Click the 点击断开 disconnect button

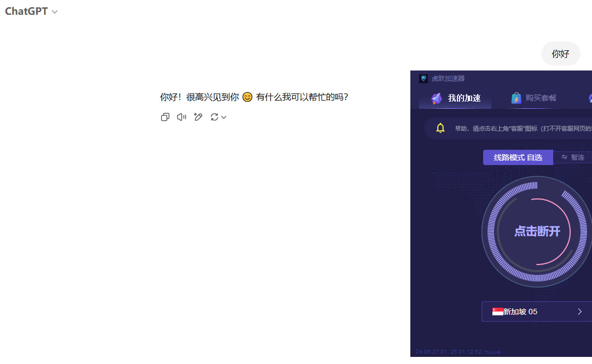pos(537,231)
